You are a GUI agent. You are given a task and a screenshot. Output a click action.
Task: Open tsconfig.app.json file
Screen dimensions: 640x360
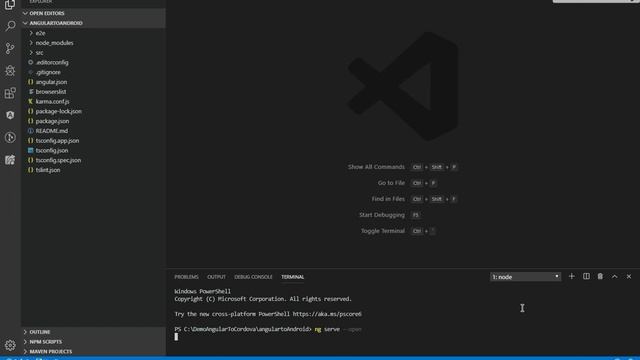tap(93, 141)
